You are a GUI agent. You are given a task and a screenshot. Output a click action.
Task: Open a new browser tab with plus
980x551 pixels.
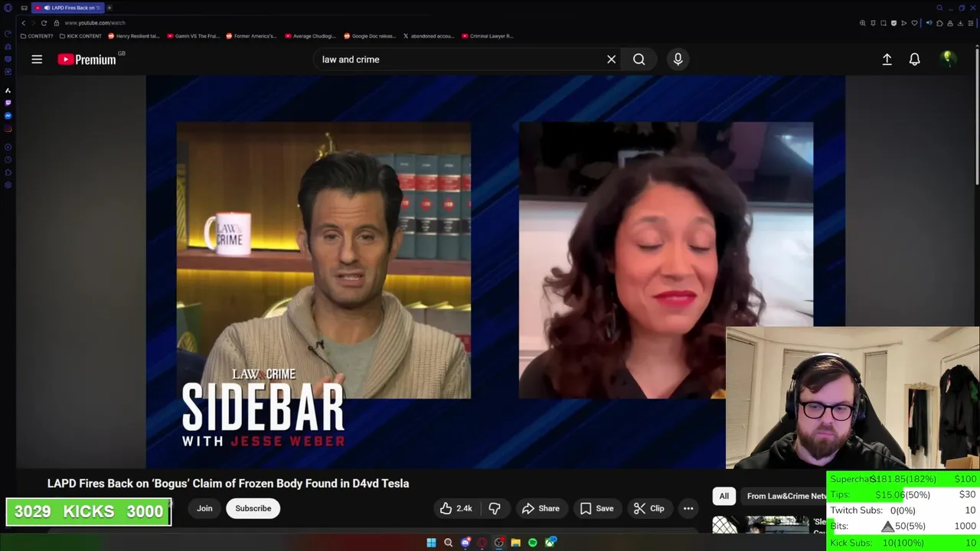tap(109, 8)
